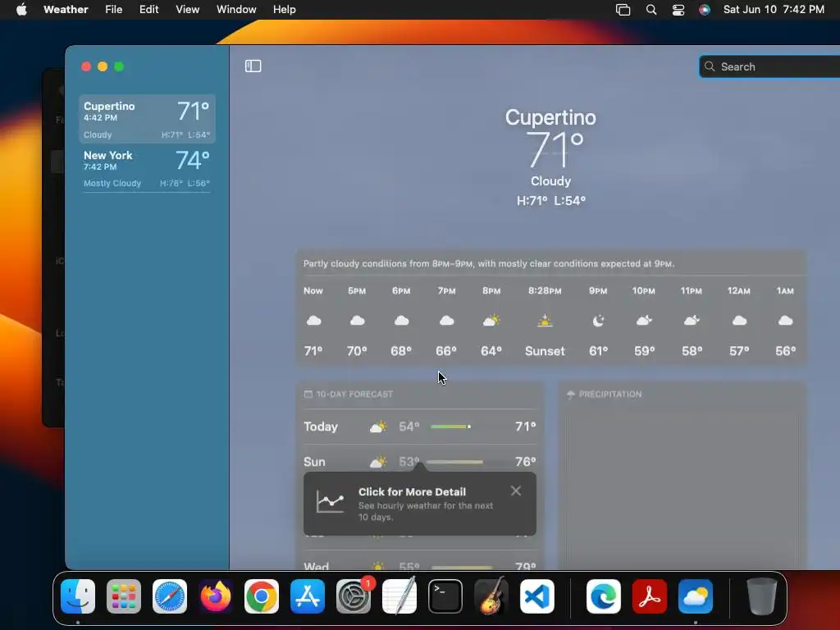
Task: Click the 8PM partly sunny icon
Action: pyautogui.click(x=491, y=321)
